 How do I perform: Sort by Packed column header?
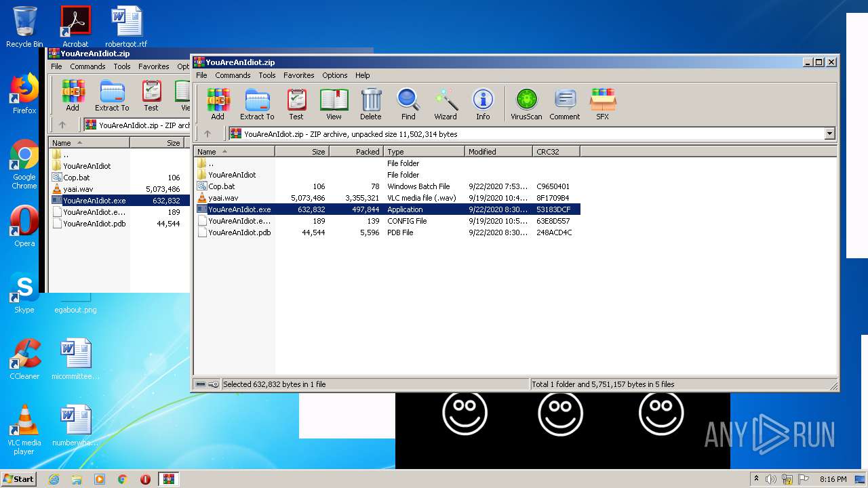click(x=357, y=152)
